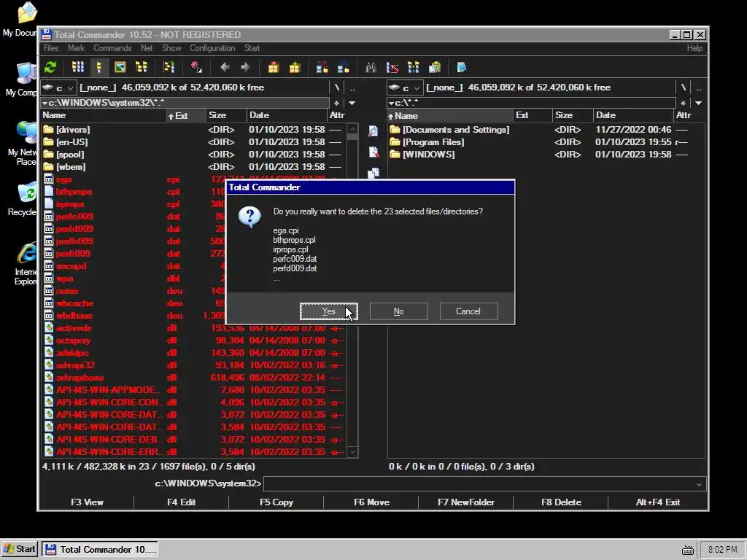Screen dimensions: 747x560
Task: Click the toolbar icon right of Tree view
Action: (169, 67)
